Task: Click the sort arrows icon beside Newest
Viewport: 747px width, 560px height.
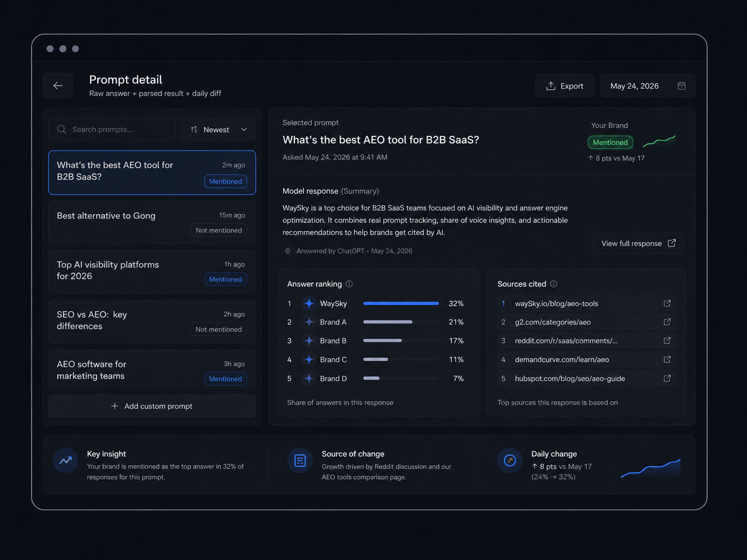Action: tap(194, 129)
